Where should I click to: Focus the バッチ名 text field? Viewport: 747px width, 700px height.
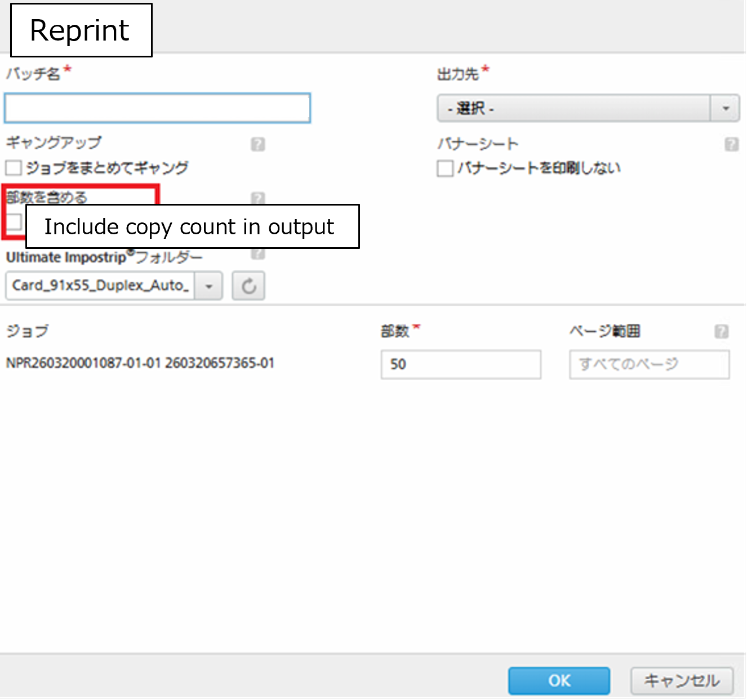click(x=157, y=108)
